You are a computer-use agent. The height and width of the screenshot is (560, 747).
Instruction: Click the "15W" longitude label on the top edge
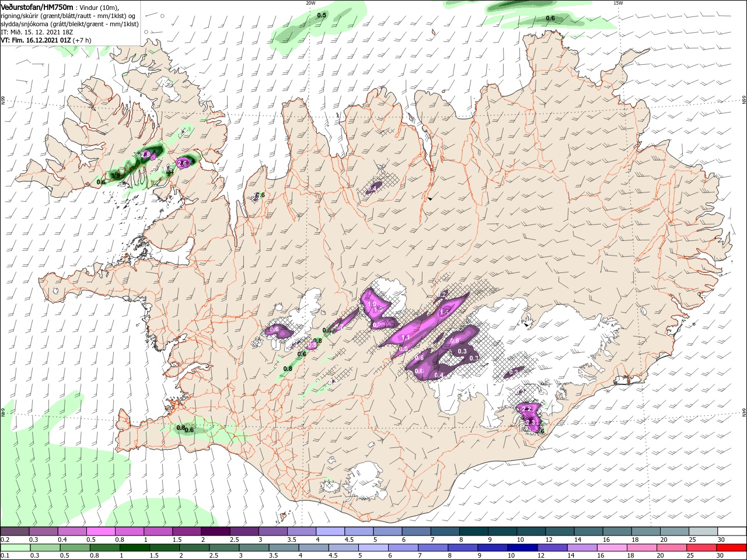coord(618,3)
